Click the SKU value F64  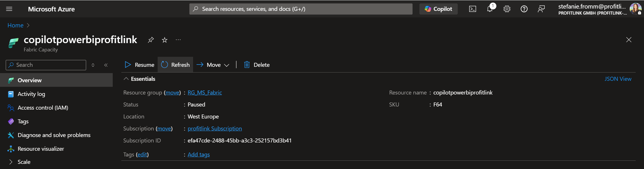[438, 104]
